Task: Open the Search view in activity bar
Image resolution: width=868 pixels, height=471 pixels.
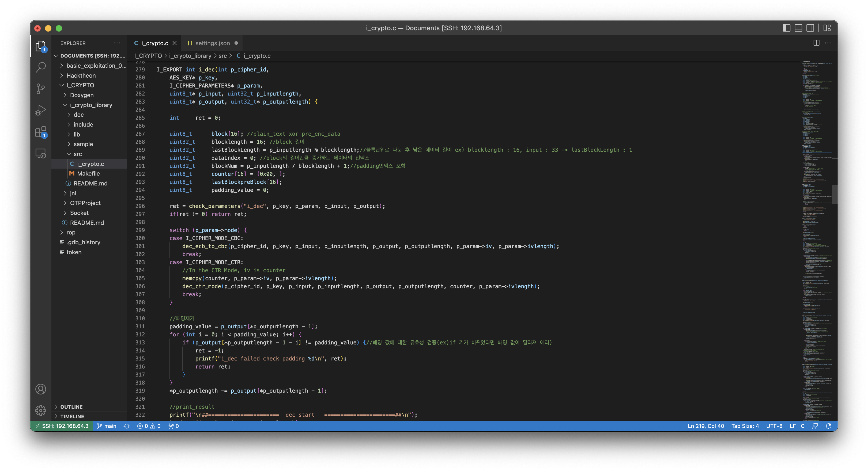Action: coord(41,67)
